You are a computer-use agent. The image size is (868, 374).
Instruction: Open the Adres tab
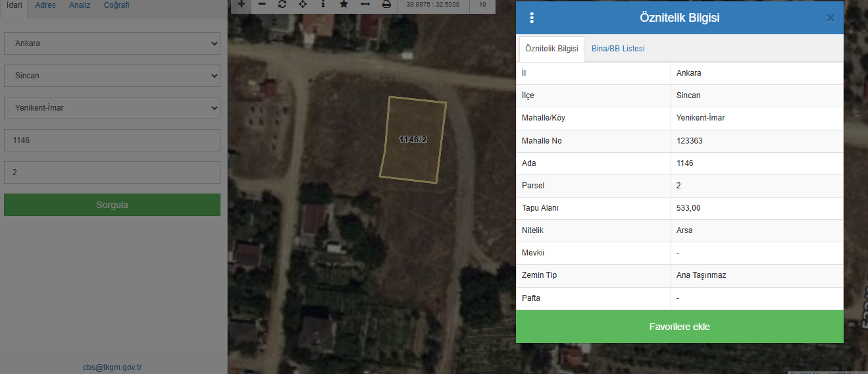[x=45, y=5]
